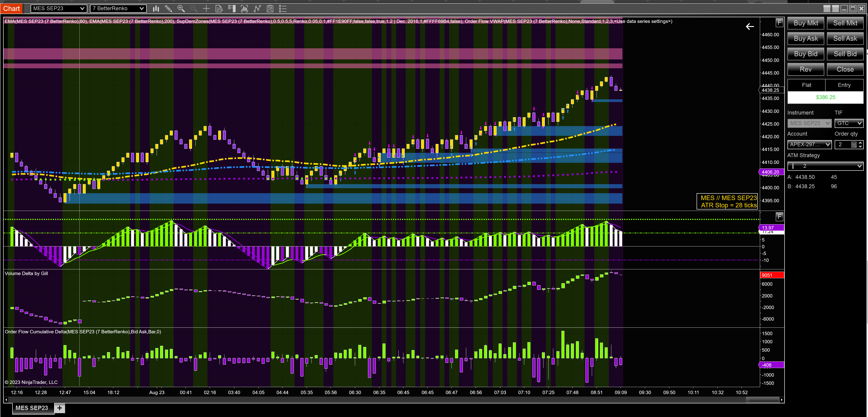This screenshot has height=417, width=868.
Task: Click the zoom in magnifier icon
Action: (181, 9)
